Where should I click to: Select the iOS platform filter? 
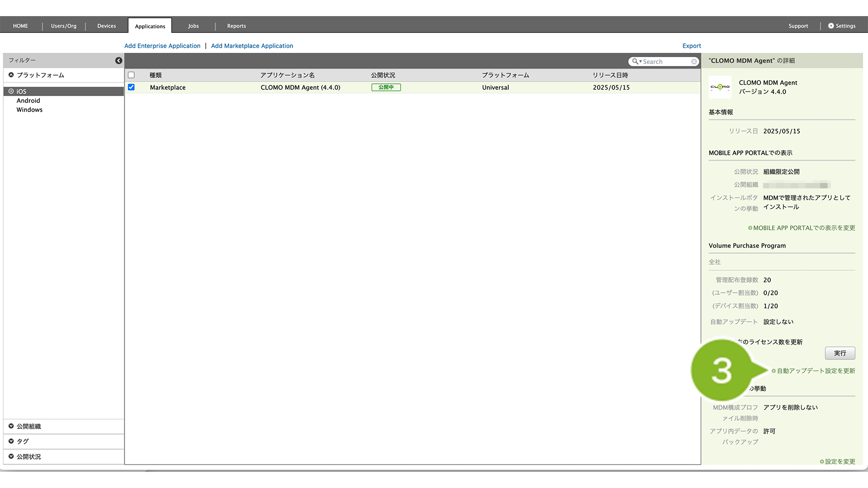click(x=21, y=91)
